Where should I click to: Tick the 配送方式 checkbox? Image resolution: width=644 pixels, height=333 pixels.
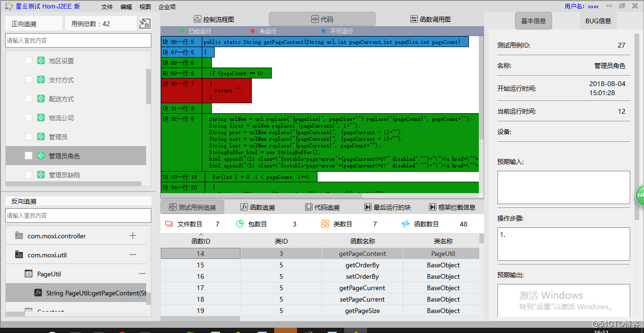click(x=29, y=99)
